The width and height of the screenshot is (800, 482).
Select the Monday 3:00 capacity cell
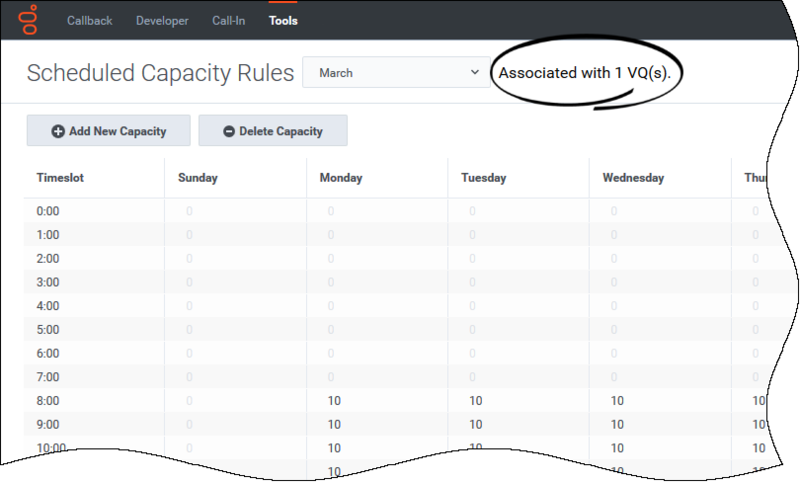click(x=331, y=283)
